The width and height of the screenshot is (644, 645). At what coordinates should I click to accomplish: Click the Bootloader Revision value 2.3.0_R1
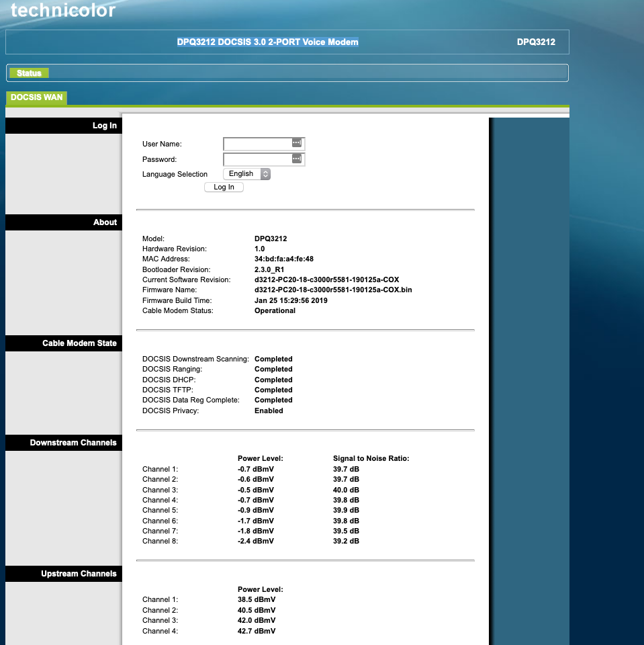point(269,269)
